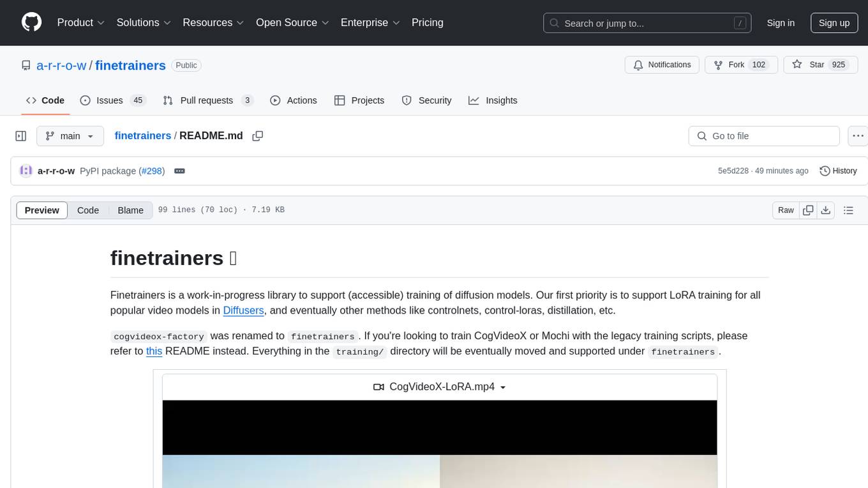
Task: Click the Issues count badge 45
Action: 137,100
